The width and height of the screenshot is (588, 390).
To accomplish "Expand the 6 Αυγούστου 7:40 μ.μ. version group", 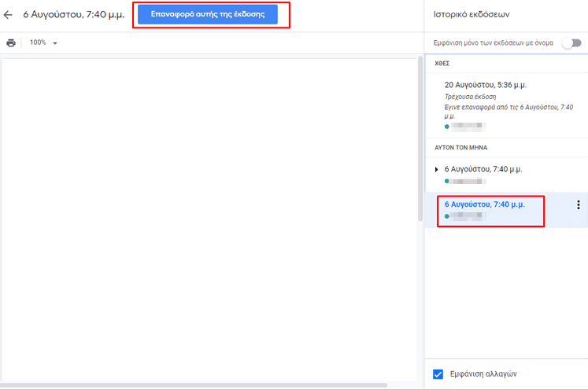I will pyautogui.click(x=436, y=169).
